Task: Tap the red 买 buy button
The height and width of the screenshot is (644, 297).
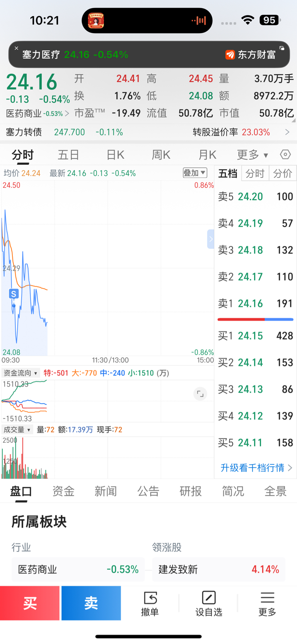Action: [x=30, y=603]
